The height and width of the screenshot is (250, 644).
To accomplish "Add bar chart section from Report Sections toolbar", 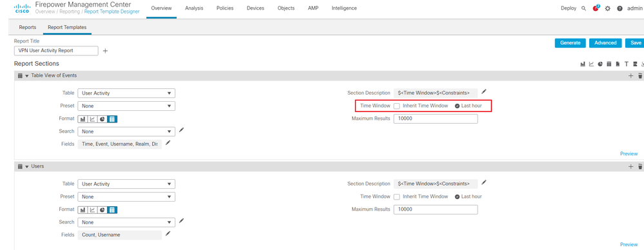I will [582, 64].
